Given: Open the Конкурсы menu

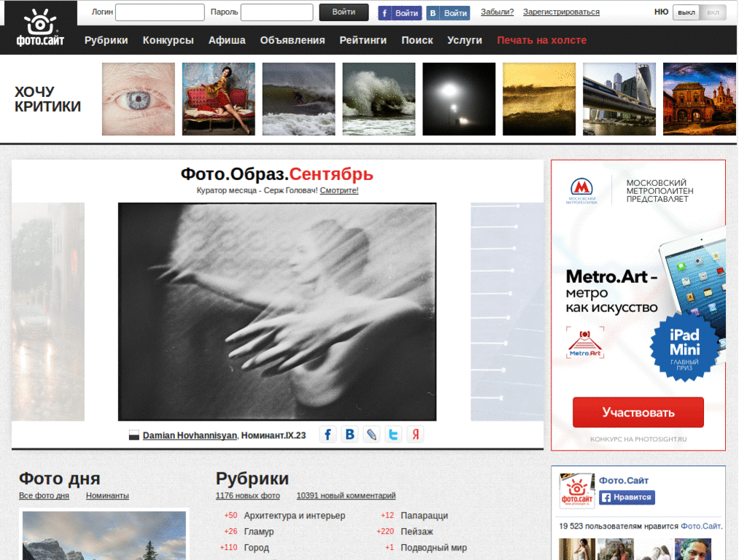Looking at the screenshot, I should coord(169,41).
